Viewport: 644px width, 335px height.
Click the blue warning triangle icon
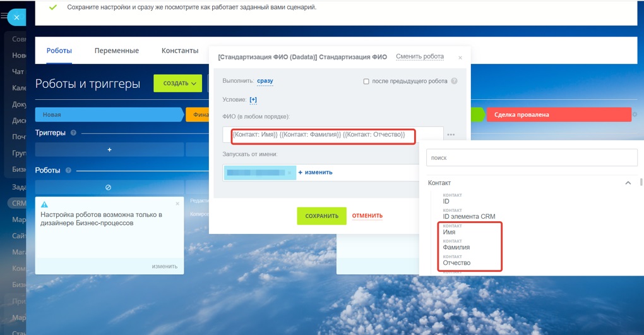pos(44,204)
